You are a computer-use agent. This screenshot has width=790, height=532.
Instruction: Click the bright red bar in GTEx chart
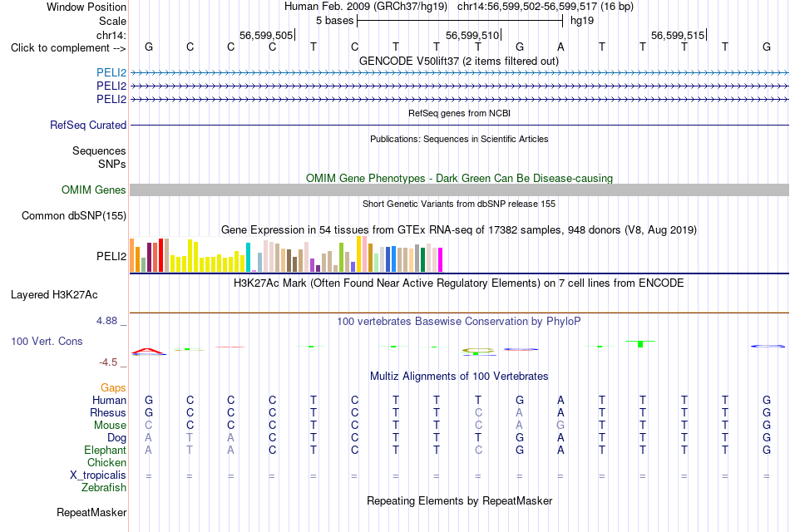(x=160, y=255)
